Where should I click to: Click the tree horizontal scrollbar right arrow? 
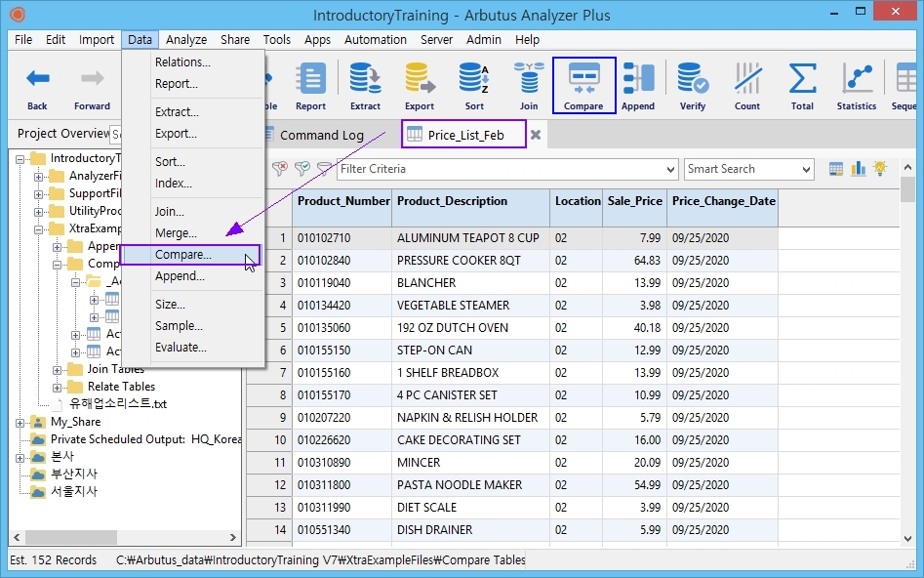coord(233,537)
